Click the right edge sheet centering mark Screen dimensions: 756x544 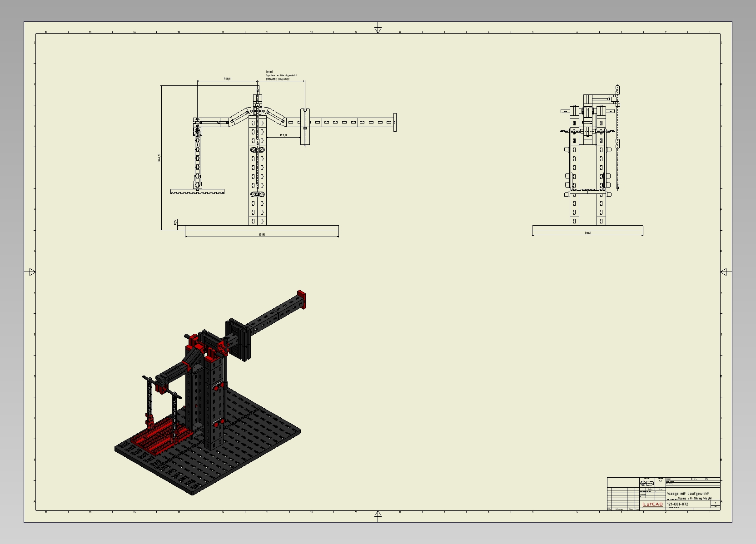(x=726, y=272)
